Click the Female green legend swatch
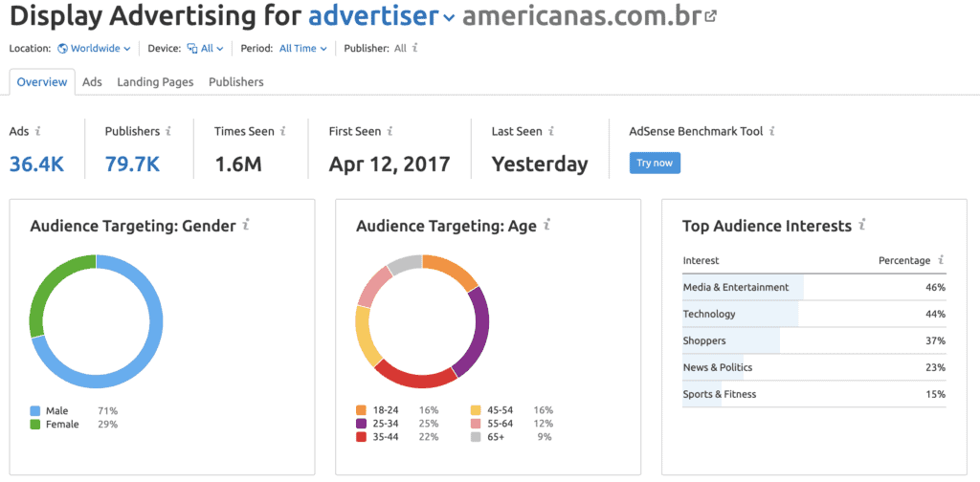This screenshot has height=482, width=980. 35,425
